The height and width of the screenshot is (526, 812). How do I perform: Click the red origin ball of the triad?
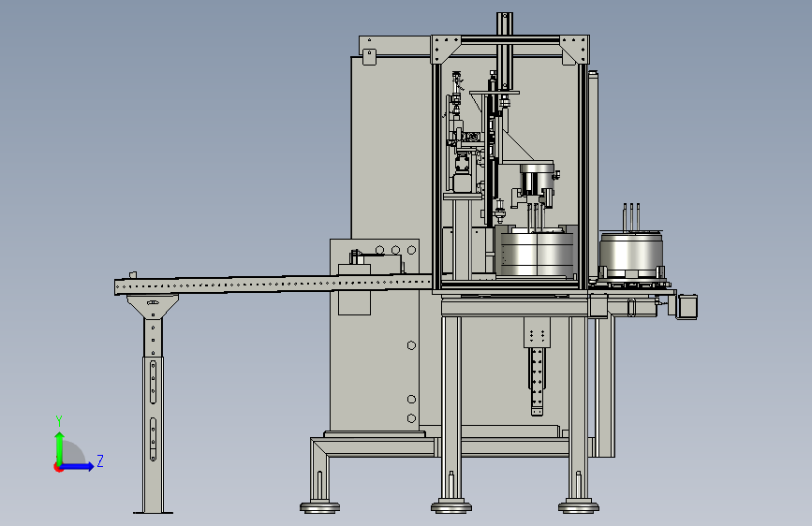(58, 467)
